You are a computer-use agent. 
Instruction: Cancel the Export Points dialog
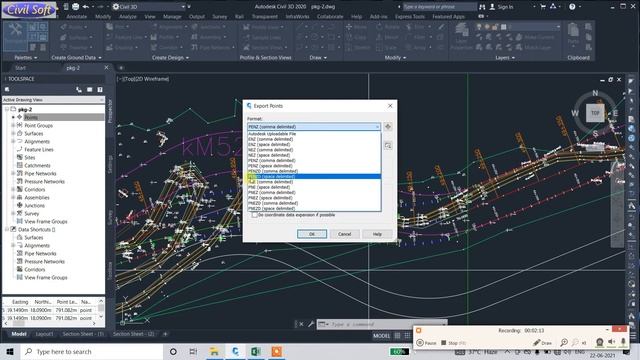(344, 234)
